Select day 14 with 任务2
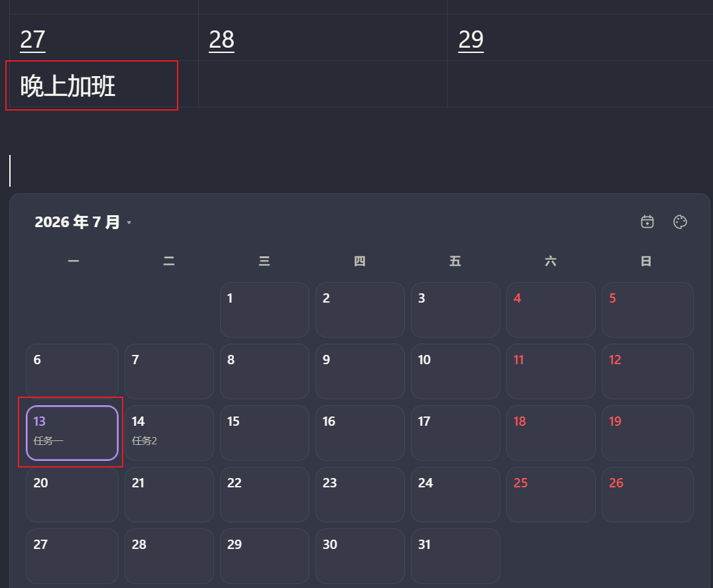This screenshot has height=588, width=713. coord(169,433)
